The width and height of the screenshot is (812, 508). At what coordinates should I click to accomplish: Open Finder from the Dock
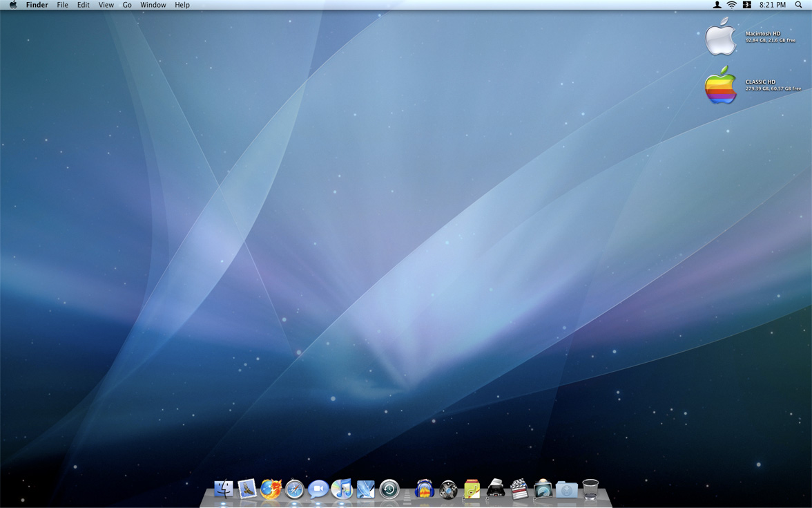[224, 489]
